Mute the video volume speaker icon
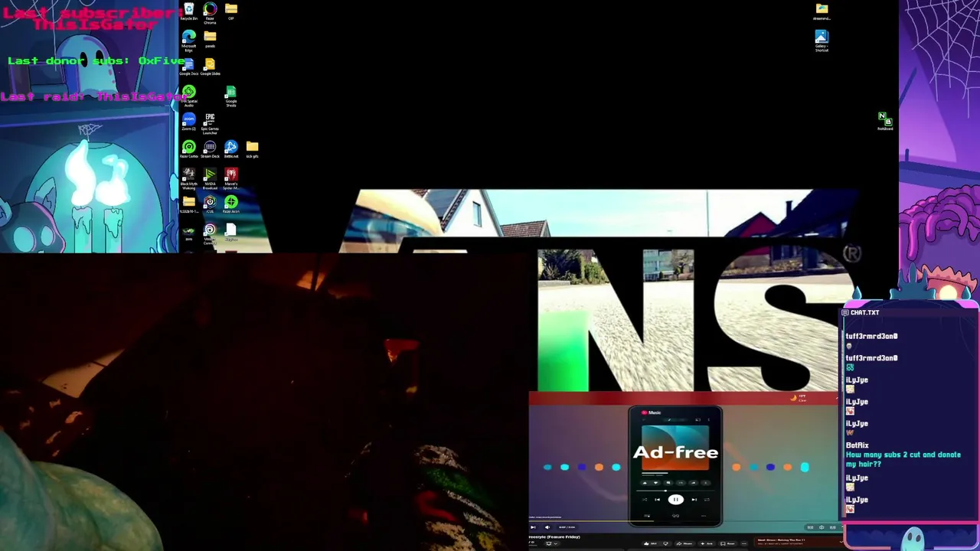Viewport: 980px width, 551px height. tap(547, 527)
